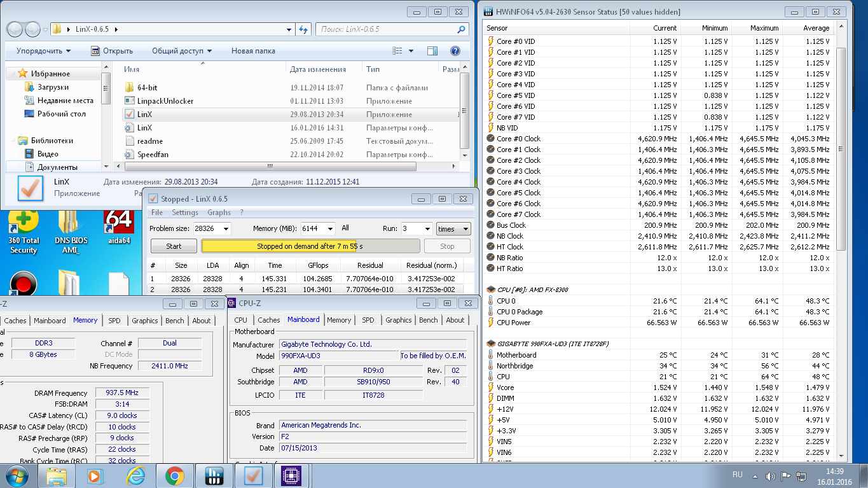Open the Общий доступ dropdown menu

tap(182, 51)
